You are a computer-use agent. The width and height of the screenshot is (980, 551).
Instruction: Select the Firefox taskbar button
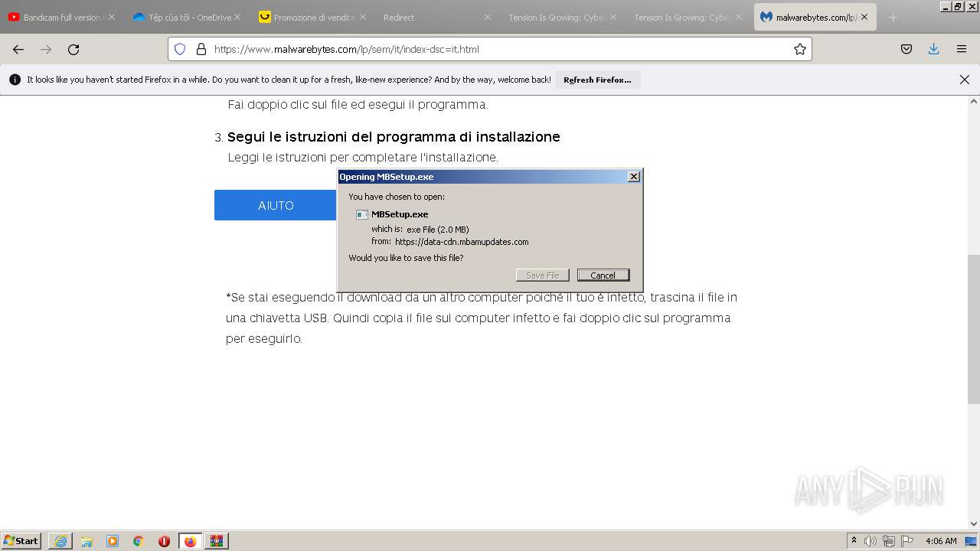[x=190, y=541]
